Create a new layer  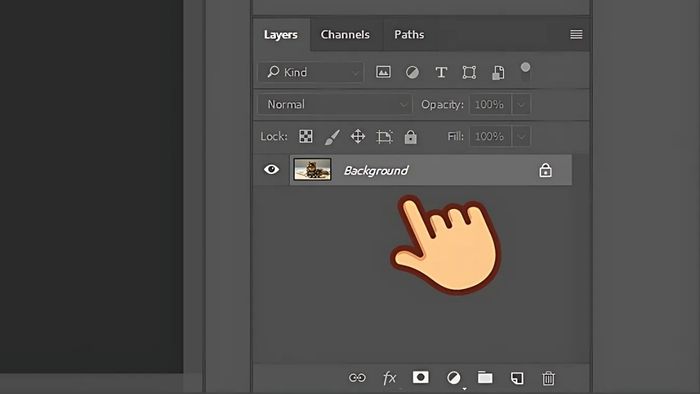tap(517, 378)
